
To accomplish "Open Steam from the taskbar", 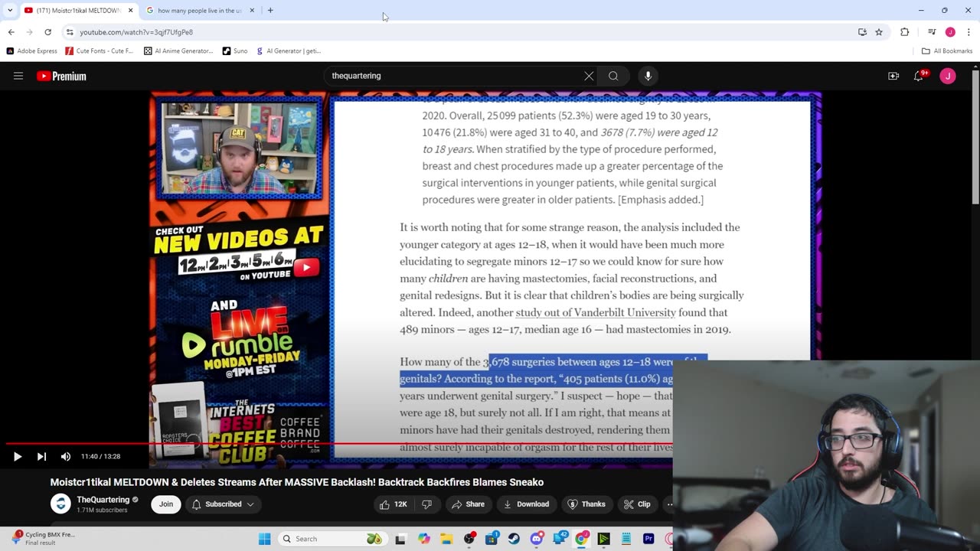I will [x=514, y=539].
